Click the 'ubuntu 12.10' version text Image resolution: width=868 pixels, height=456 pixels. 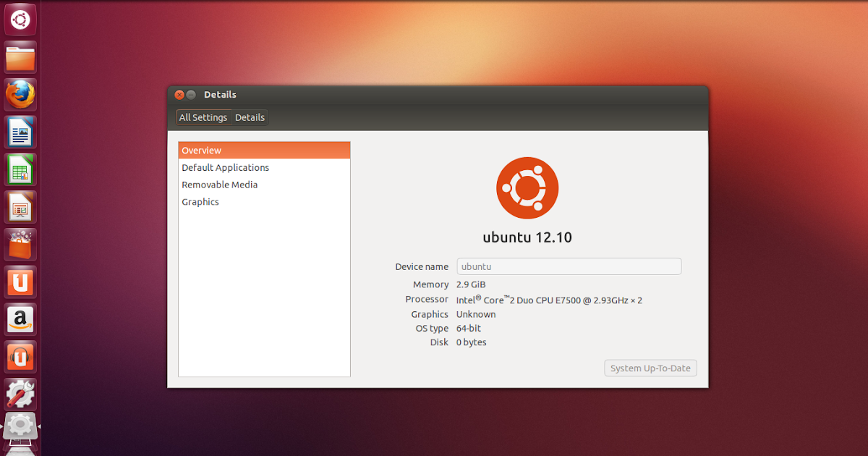coord(527,237)
